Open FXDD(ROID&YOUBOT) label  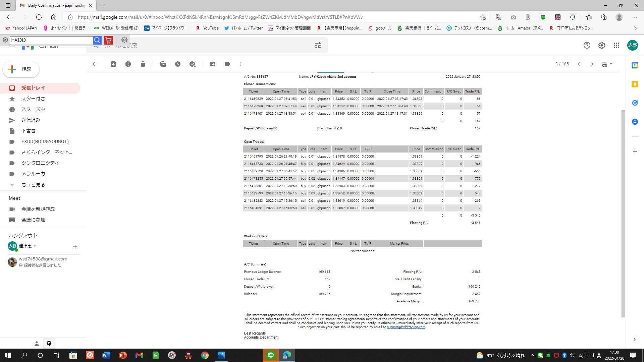pyautogui.click(x=40, y=141)
